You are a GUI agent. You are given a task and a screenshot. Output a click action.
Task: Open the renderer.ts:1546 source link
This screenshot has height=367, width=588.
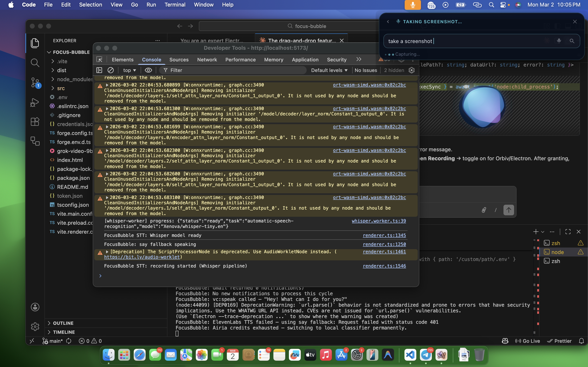(384, 266)
